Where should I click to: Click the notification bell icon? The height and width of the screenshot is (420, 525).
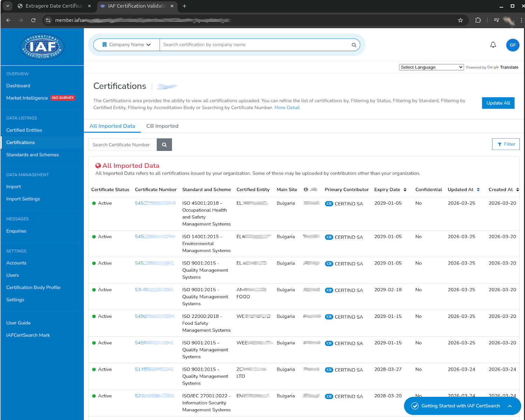493,45
